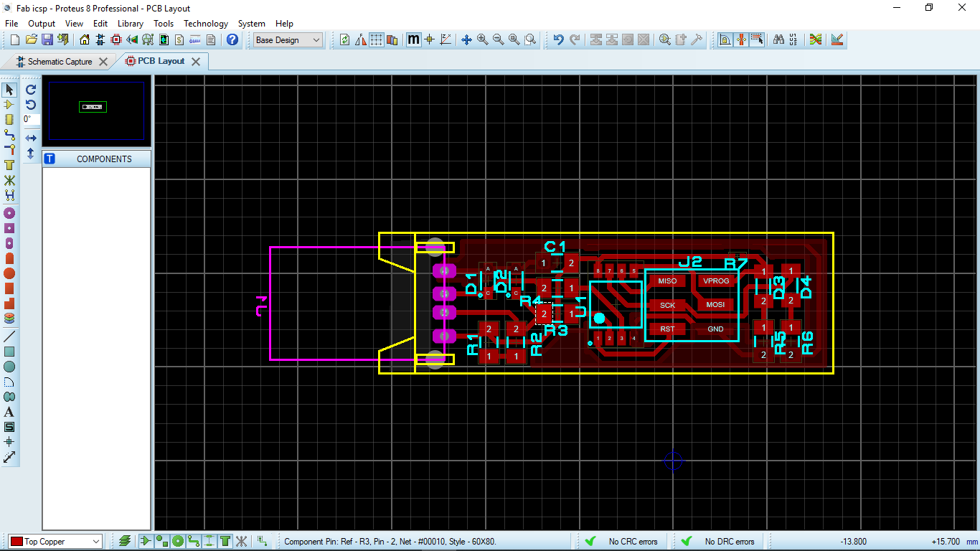
Task: Open the File menu
Action: (11, 24)
